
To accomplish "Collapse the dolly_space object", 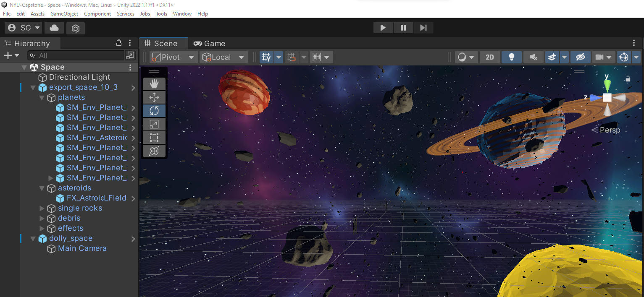I will click(33, 239).
